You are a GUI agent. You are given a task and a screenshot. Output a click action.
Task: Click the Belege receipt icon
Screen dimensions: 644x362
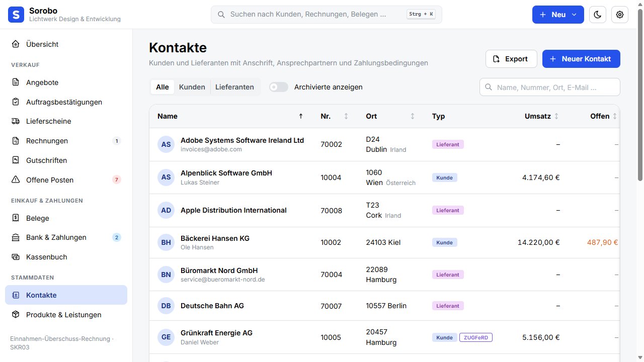coord(16,218)
